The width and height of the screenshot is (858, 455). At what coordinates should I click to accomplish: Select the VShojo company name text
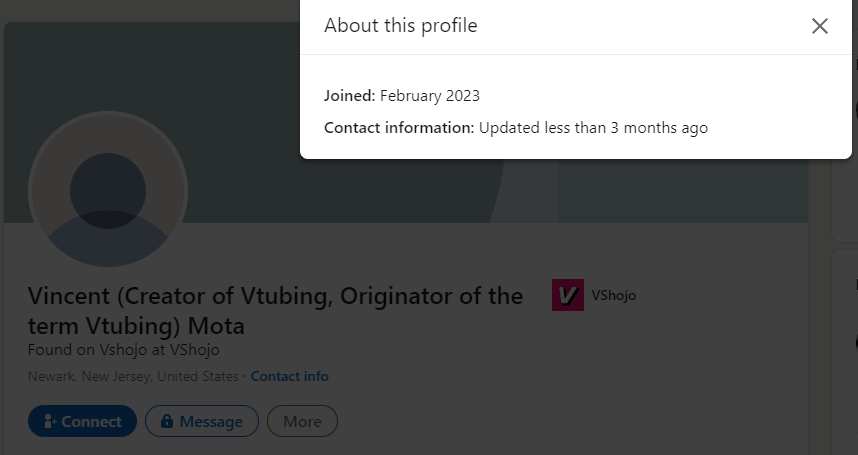(613, 295)
